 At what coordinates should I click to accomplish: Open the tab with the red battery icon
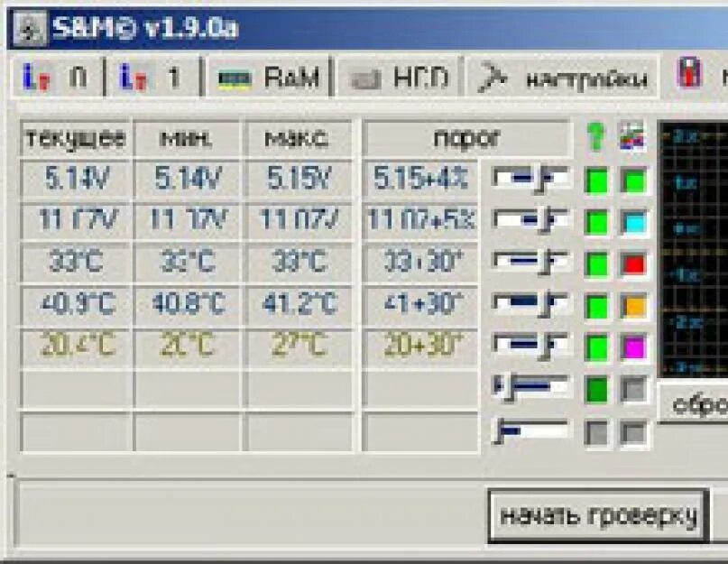[x=697, y=74]
